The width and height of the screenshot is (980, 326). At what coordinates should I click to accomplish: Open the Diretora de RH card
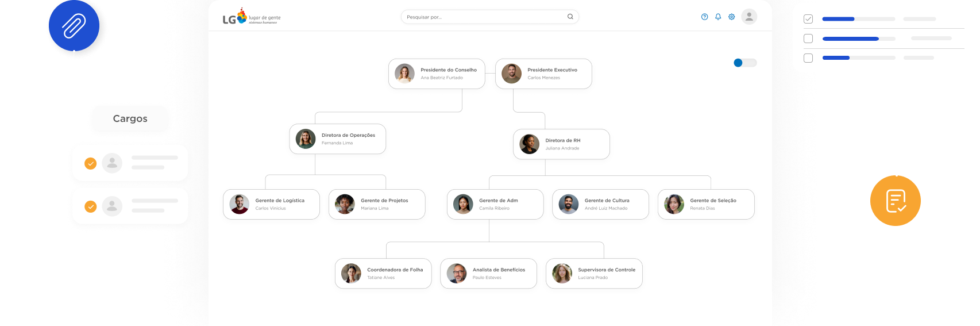(x=561, y=144)
